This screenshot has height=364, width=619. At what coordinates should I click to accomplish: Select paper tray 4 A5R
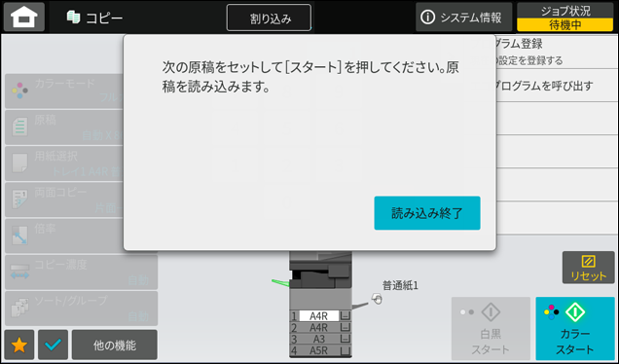click(320, 350)
